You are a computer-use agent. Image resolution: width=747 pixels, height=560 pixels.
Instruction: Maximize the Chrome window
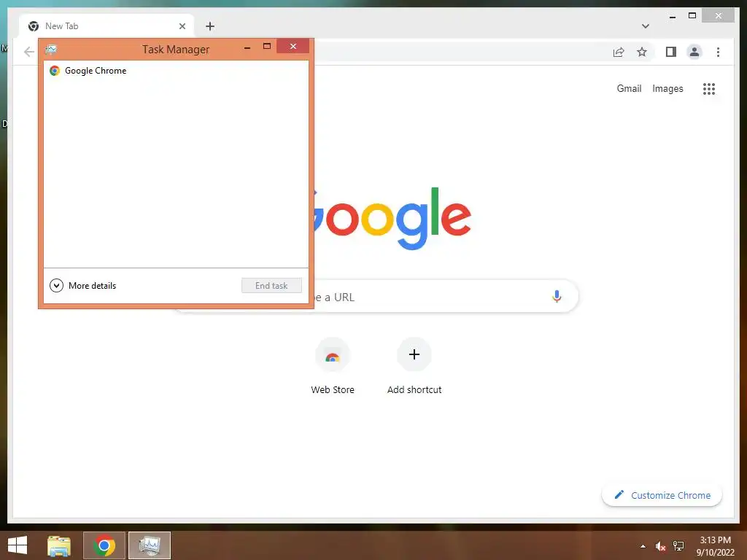692,16
